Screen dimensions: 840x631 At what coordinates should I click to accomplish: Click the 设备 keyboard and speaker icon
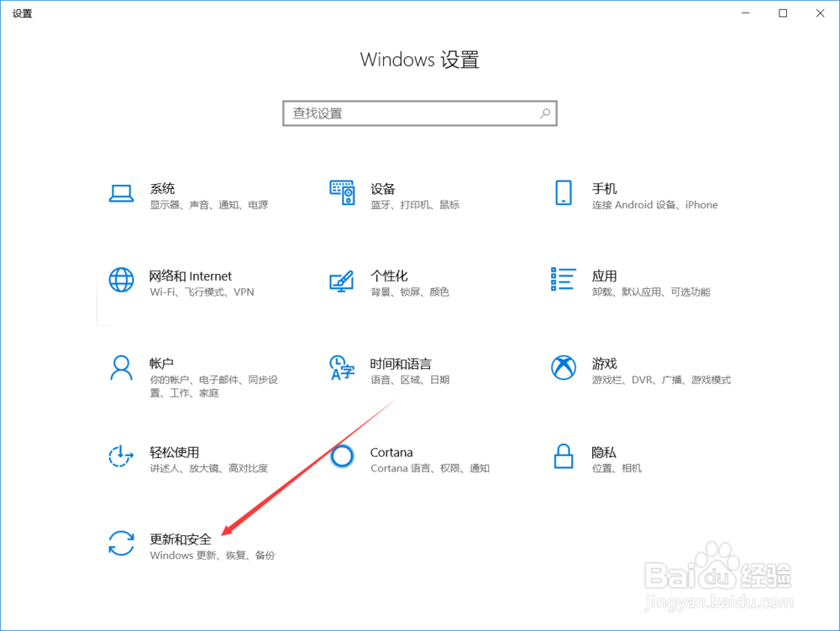342,193
